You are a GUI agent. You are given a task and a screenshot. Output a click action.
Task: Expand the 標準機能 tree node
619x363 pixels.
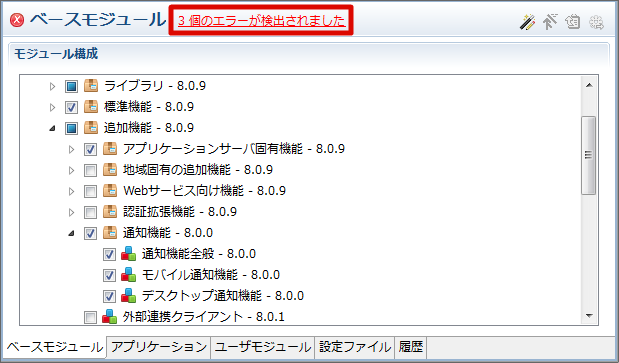53,107
